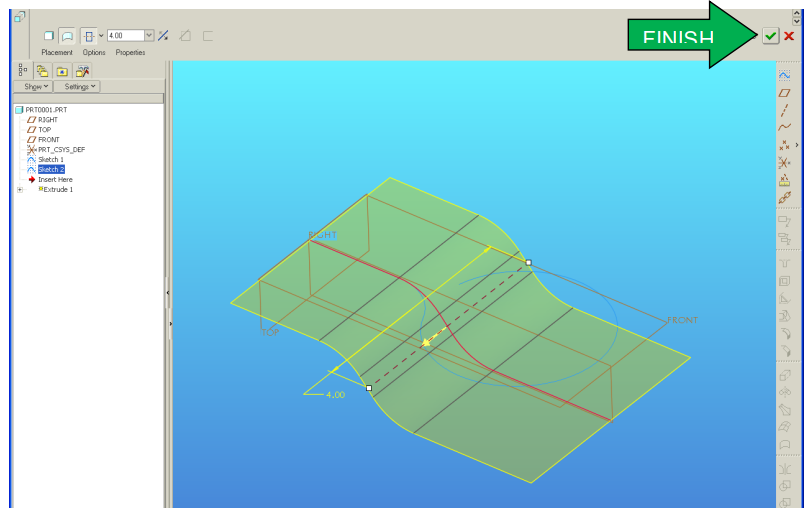Toggle the Extrude as solid option
Screen dimensions: 808x514
[x=48, y=36]
